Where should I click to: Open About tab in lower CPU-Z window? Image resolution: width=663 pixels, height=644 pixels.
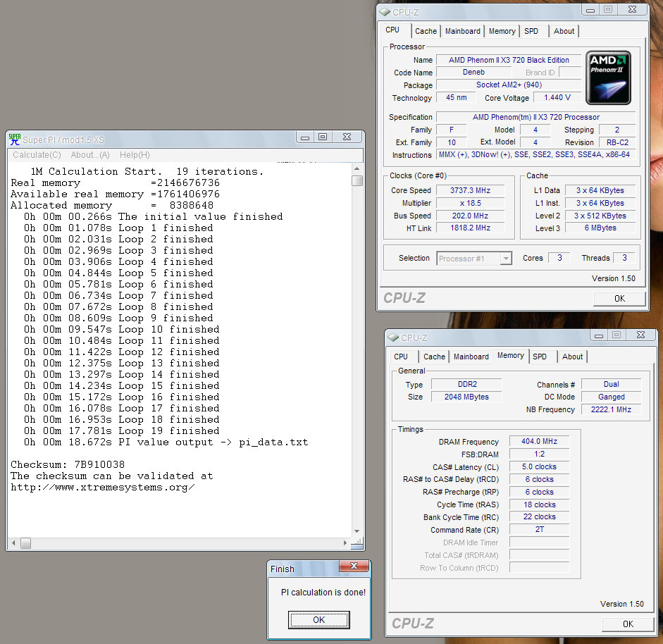572,357
